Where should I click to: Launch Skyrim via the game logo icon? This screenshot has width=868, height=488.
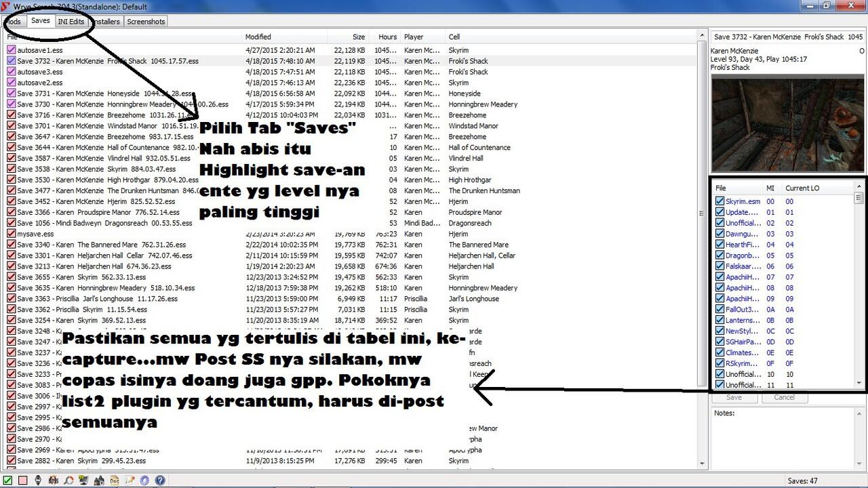click(38, 481)
